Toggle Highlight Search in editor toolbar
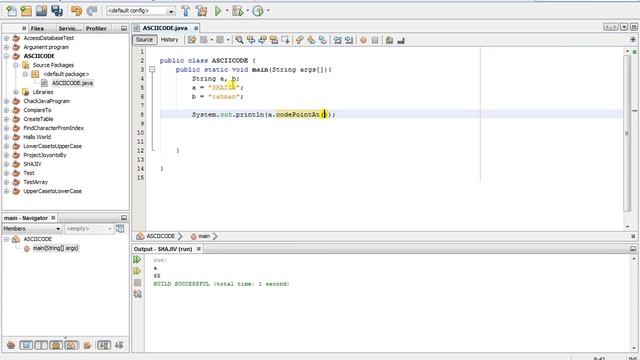This screenshot has width=640, height=360. coord(274,40)
